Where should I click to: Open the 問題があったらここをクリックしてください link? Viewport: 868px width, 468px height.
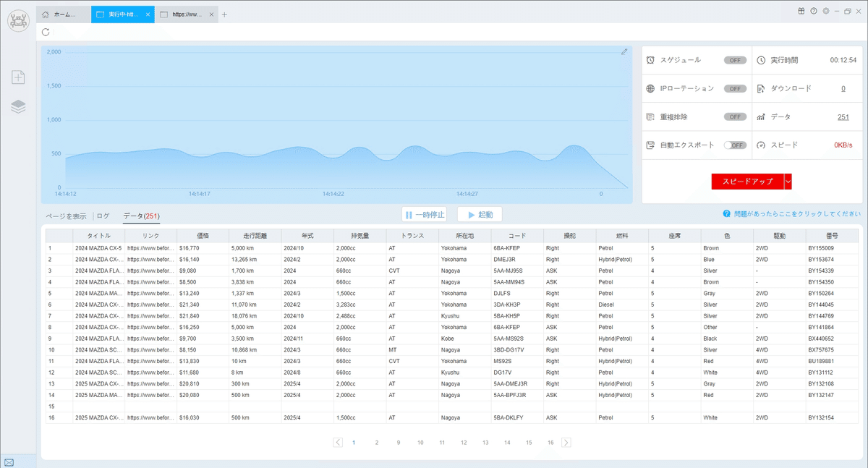click(796, 214)
